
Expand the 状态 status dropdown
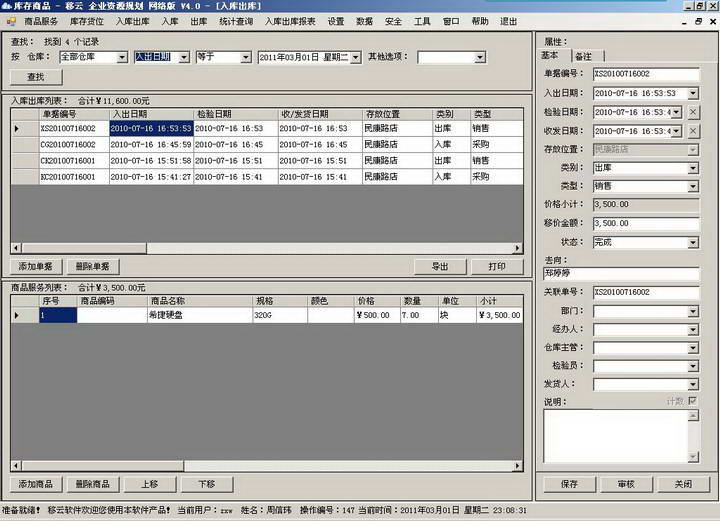[692, 242]
